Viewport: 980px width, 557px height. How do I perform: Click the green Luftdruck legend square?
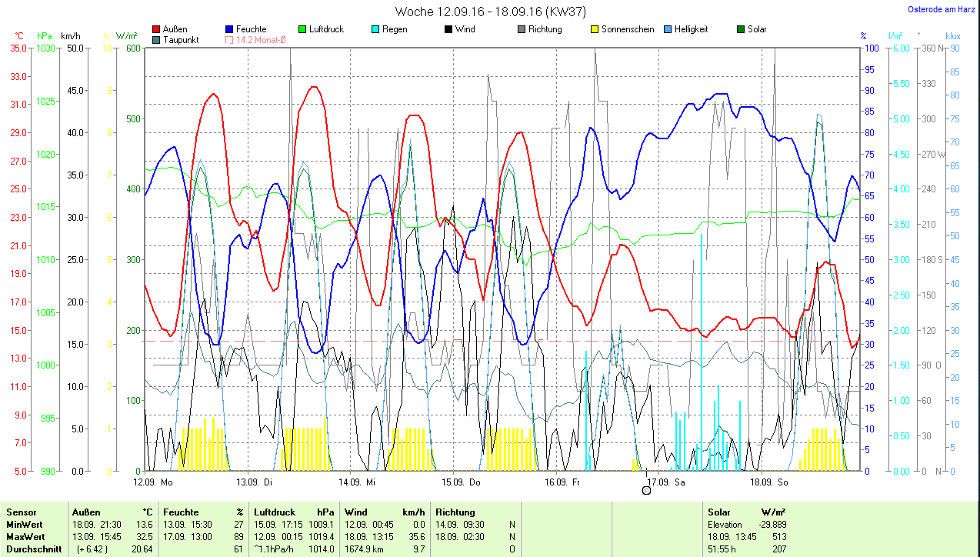[302, 30]
